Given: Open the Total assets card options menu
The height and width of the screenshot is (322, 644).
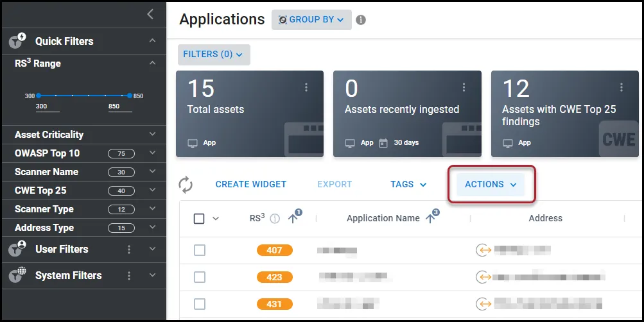Looking at the screenshot, I should coord(306,87).
